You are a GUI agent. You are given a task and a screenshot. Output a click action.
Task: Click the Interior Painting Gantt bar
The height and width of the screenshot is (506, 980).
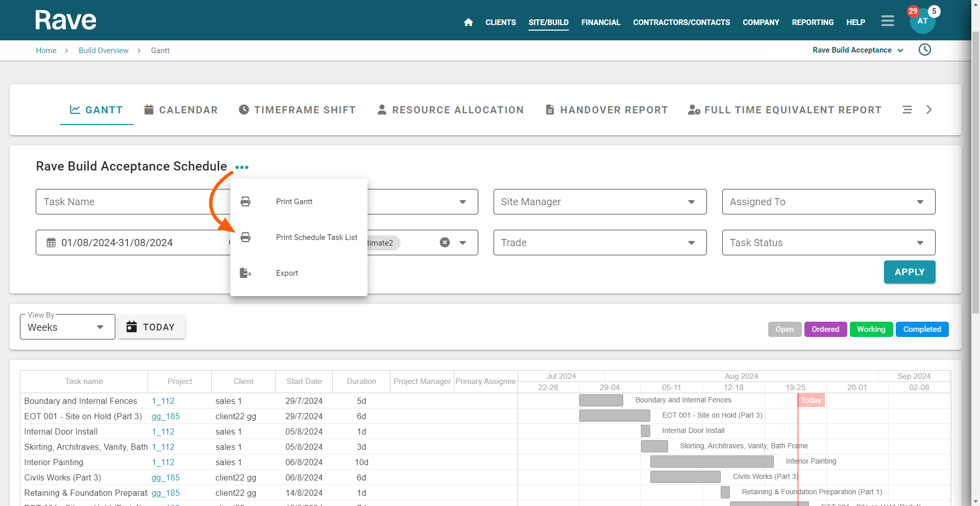click(x=712, y=462)
